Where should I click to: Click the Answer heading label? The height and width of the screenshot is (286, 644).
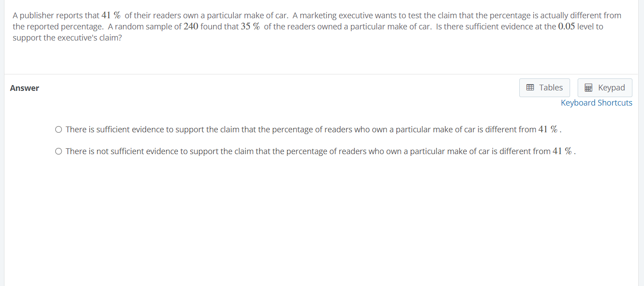24,88
